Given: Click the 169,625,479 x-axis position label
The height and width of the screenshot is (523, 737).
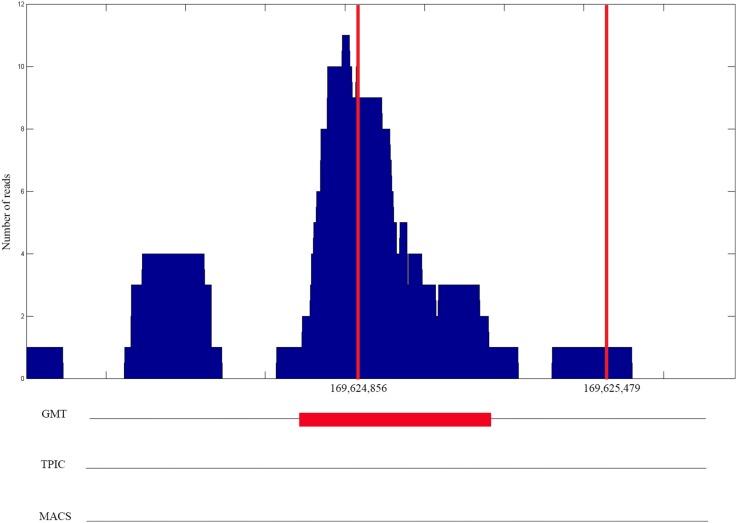Looking at the screenshot, I should point(606,389).
